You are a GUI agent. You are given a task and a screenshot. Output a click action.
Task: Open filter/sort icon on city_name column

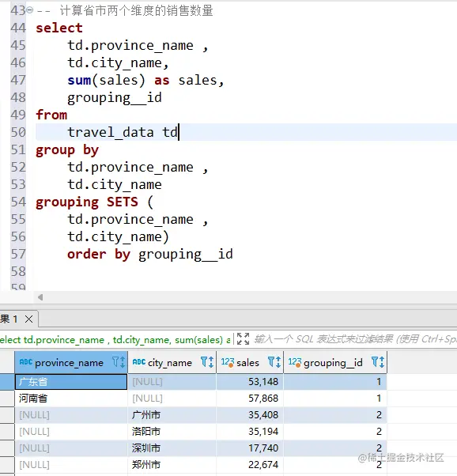(207, 362)
